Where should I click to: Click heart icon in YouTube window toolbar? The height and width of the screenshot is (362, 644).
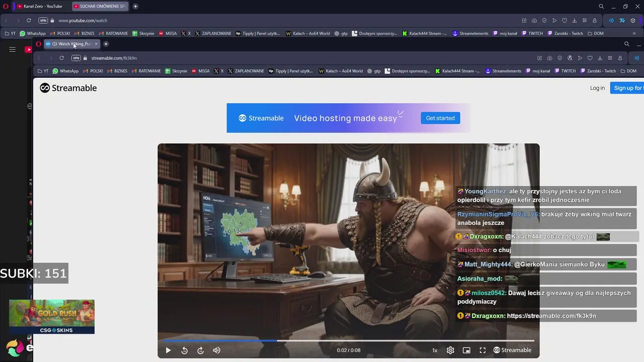[x=565, y=21]
